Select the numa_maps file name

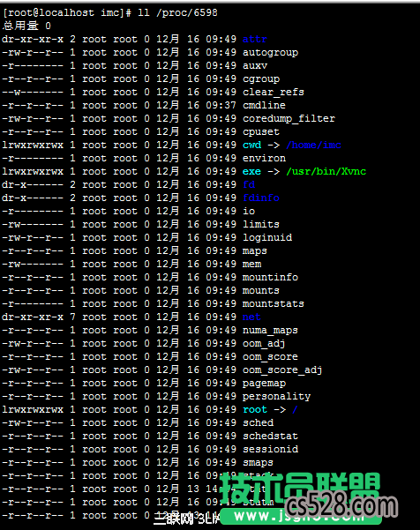click(270, 331)
